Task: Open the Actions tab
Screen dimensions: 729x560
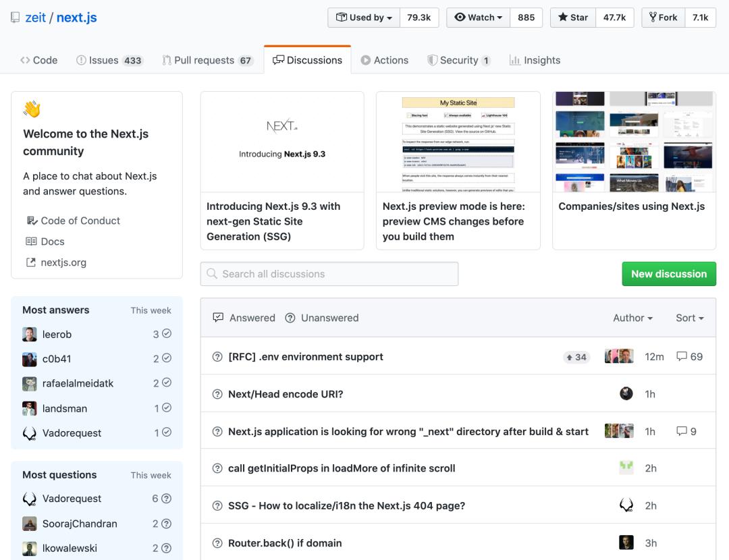Action: 385,60
